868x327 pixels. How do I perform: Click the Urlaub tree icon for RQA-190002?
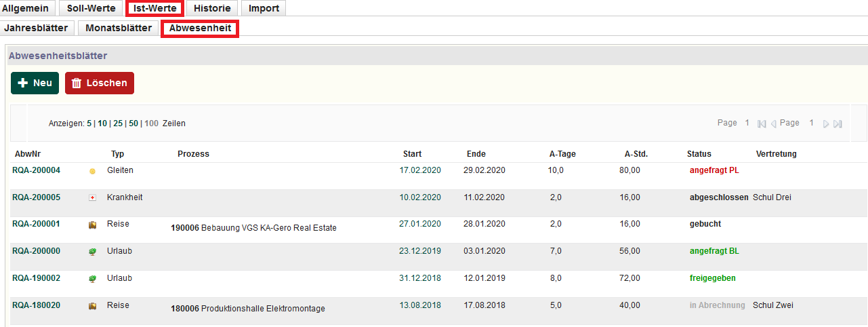pyautogui.click(x=92, y=279)
